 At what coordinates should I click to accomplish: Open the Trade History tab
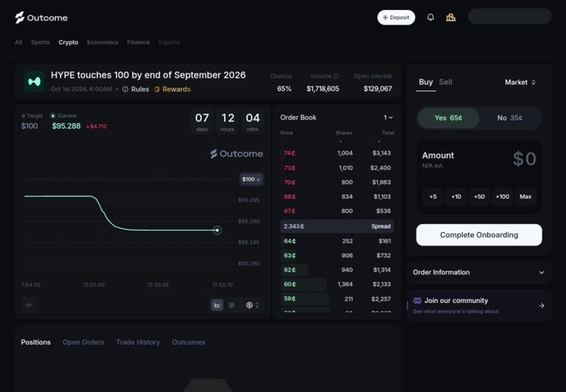[x=138, y=342]
